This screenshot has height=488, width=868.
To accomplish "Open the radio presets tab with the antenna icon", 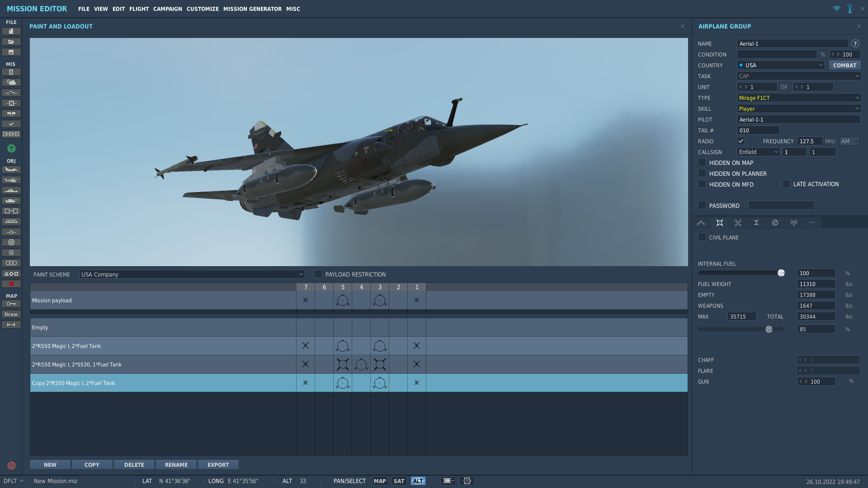I will [x=793, y=222].
